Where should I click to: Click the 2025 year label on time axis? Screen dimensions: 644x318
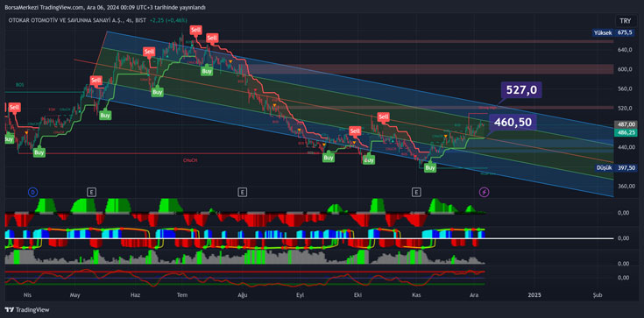534,295
